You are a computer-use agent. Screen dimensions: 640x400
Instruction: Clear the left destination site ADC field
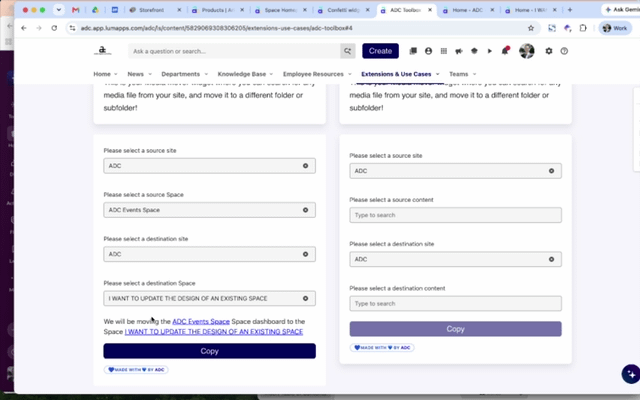[x=305, y=254]
